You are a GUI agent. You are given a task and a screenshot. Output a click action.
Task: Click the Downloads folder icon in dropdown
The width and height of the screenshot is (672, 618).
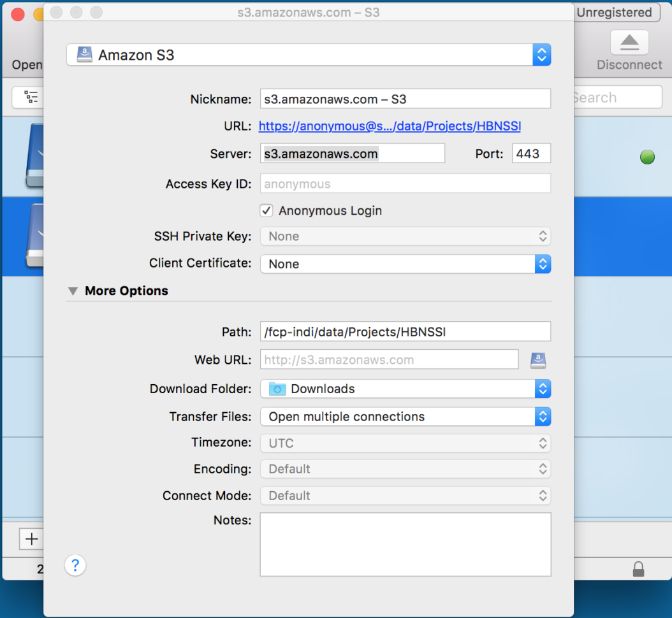pyautogui.click(x=277, y=389)
